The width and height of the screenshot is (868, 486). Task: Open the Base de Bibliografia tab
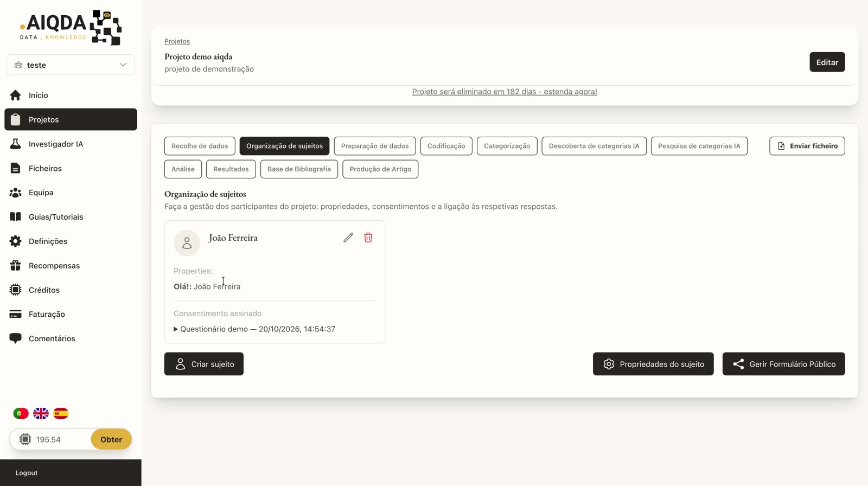(299, 169)
